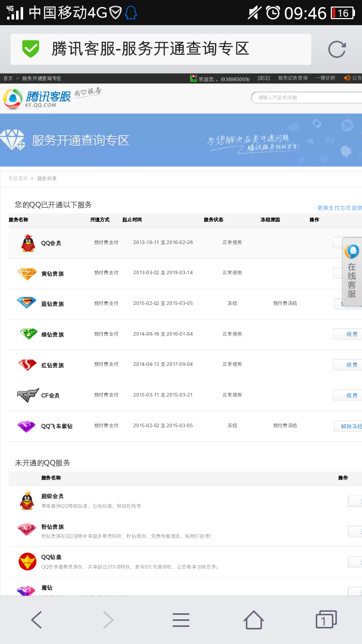The height and width of the screenshot is (644, 362).
Task: Click 专区首页 breadcrumb link
Action: [x=18, y=179]
